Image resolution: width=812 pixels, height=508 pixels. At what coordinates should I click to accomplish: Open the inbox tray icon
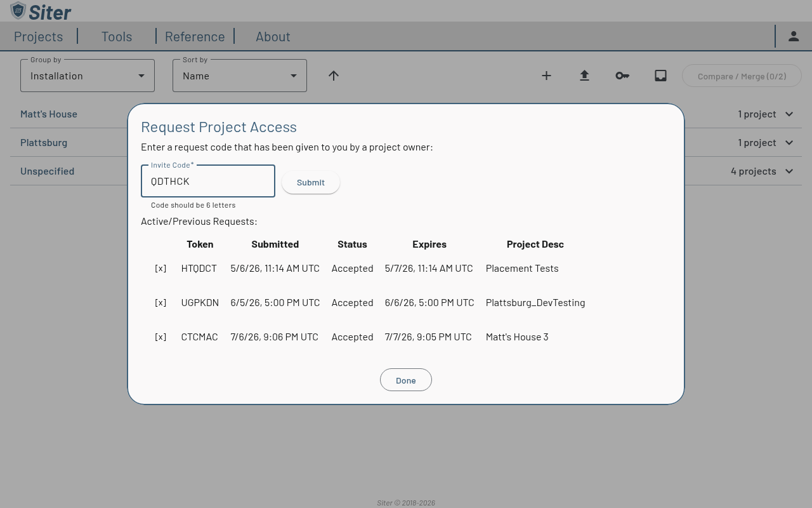click(660, 76)
